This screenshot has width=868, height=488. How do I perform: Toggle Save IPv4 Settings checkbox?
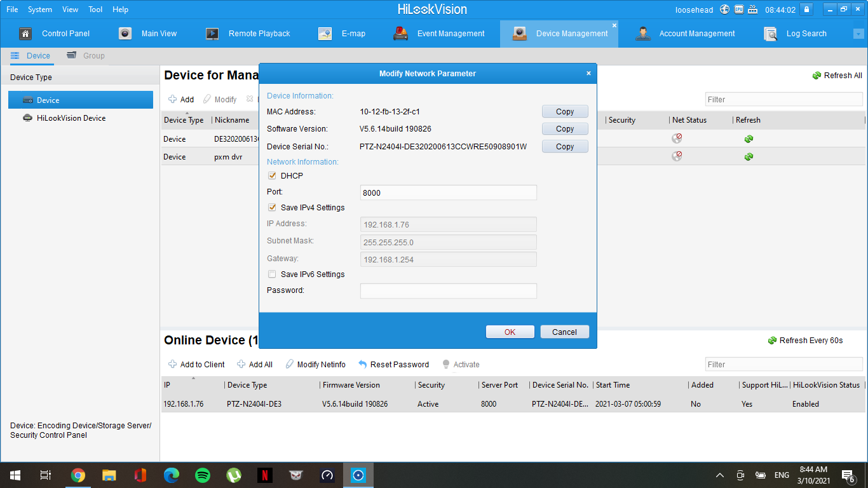tap(272, 207)
